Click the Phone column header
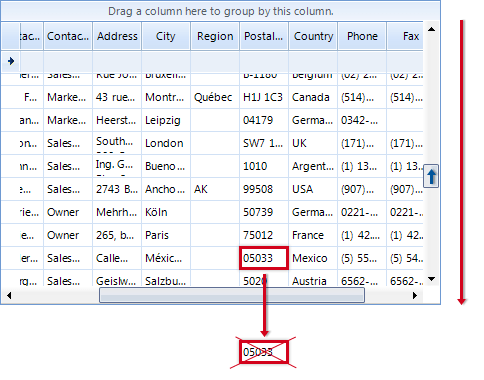 (x=362, y=36)
